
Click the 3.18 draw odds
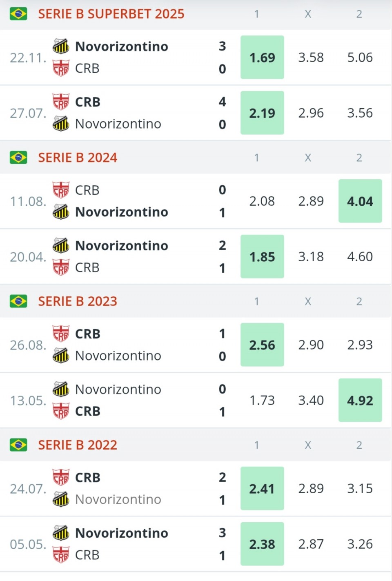(311, 256)
